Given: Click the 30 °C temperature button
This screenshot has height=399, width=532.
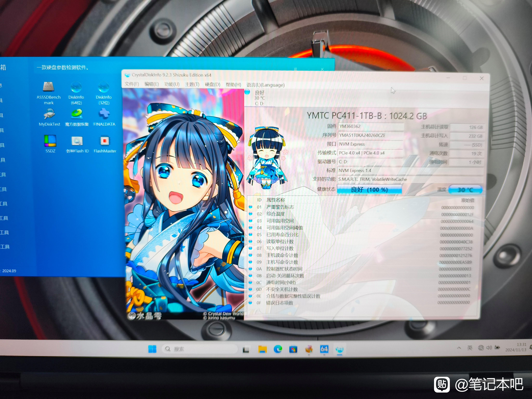Looking at the screenshot, I should (x=465, y=190).
